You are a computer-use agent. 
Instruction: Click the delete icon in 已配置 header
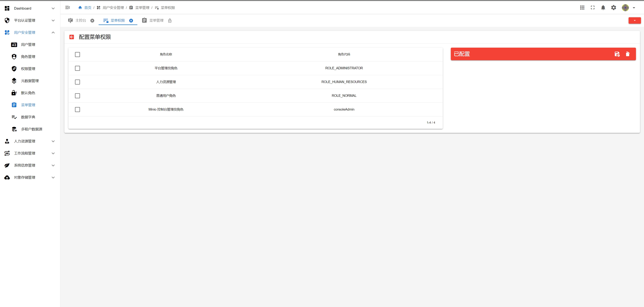(x=628, y=54)
